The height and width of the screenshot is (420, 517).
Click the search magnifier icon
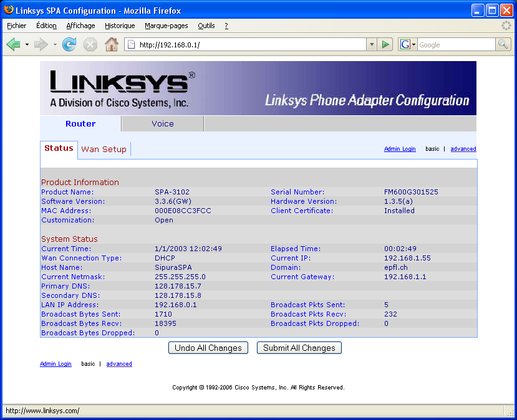[503, 44]
